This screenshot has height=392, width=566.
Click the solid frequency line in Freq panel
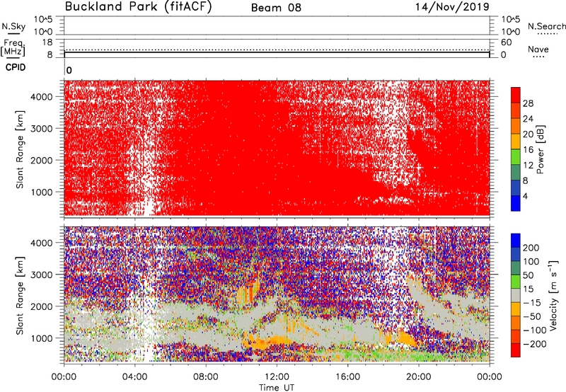(277, 52)
